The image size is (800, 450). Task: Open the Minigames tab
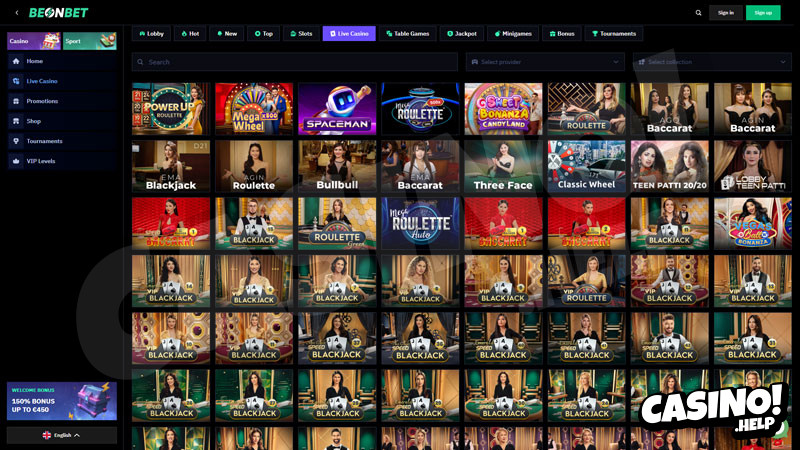point(513,34)
